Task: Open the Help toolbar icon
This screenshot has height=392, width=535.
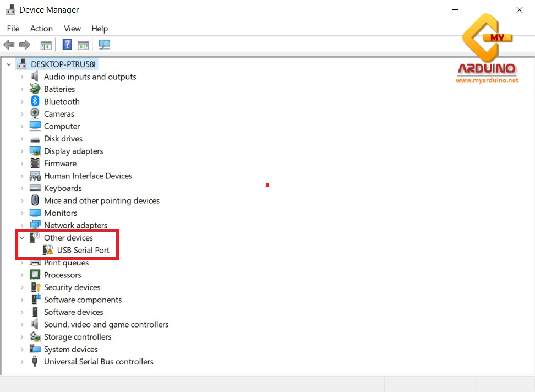Action: pos(67,45)
